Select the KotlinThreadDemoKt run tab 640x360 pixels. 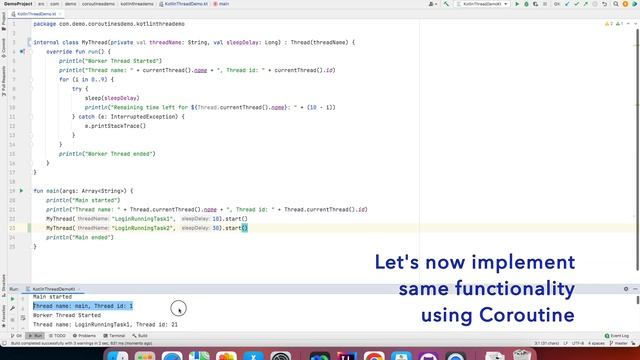click(53, 289)
